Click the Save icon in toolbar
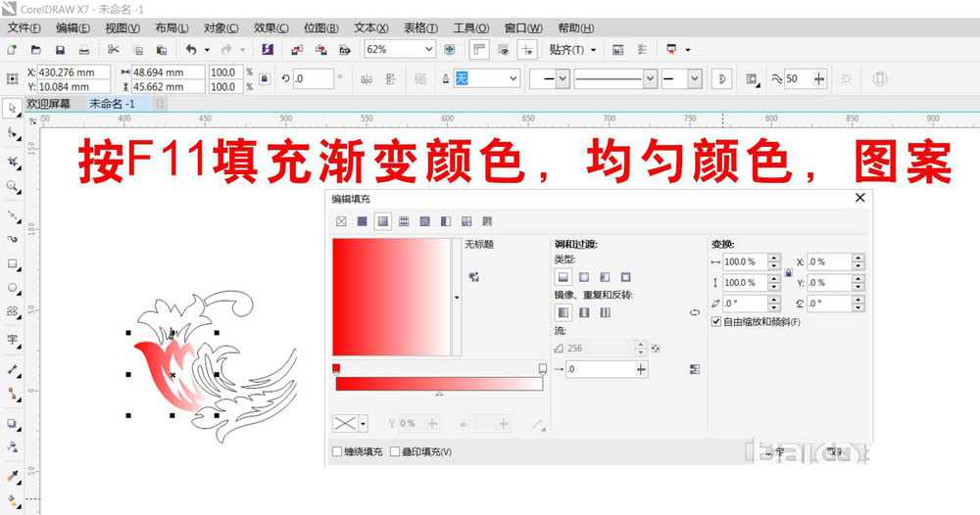Screen dimensions: 980x515 (60, 49)
